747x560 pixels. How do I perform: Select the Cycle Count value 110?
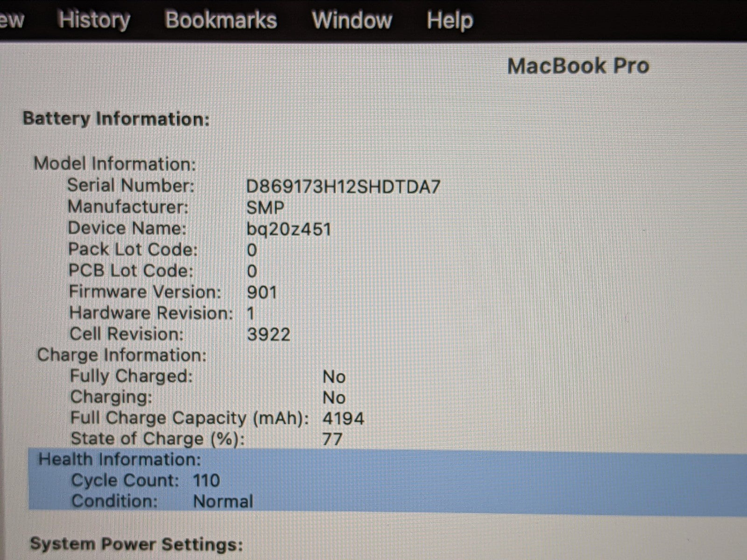click(x=206, y=480)
